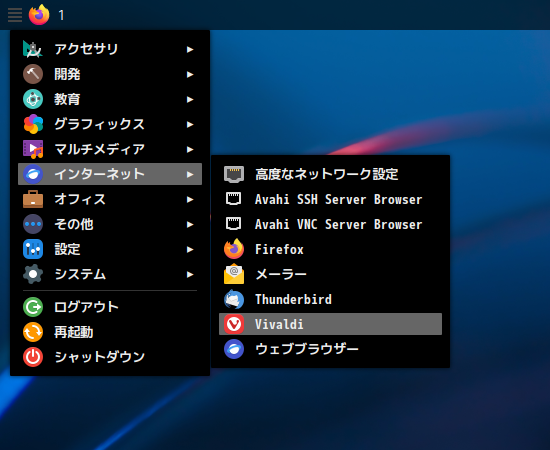Click the green ログアウト icon
Viewport: 550px width, 450px height.
[x=33, y=307]
